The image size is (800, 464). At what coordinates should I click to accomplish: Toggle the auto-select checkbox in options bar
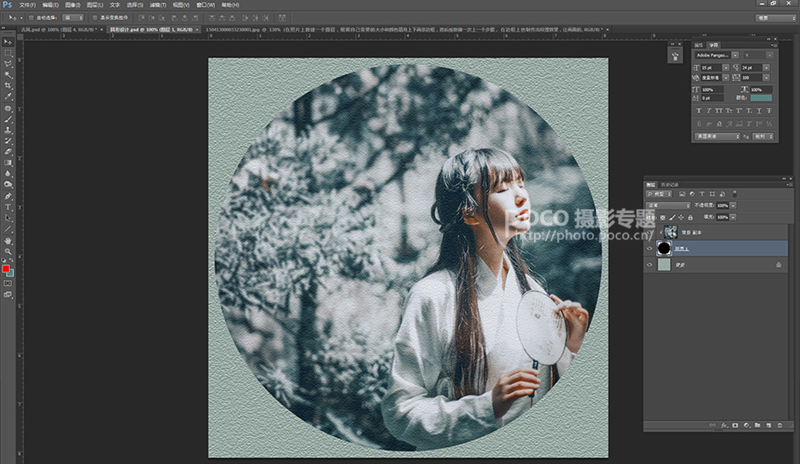coord(31,18)
